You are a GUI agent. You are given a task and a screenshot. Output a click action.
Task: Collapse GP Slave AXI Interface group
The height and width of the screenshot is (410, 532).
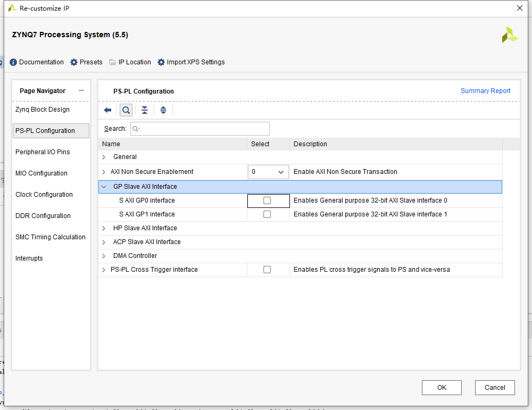coord(104,187)
